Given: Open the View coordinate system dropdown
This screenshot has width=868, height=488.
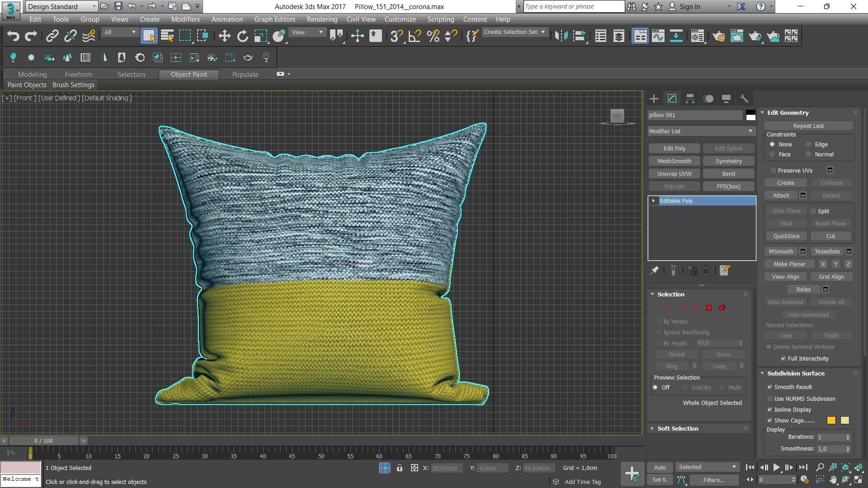Looking at the screenshot, I should [307, 32].
